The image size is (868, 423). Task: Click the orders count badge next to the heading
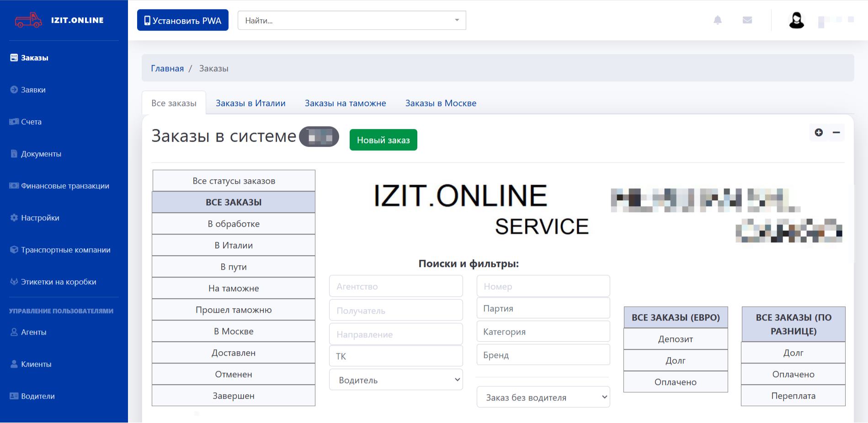[319, 136]
